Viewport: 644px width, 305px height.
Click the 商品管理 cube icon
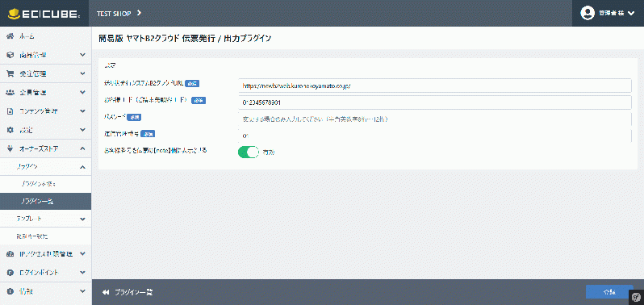coord(10,55)
